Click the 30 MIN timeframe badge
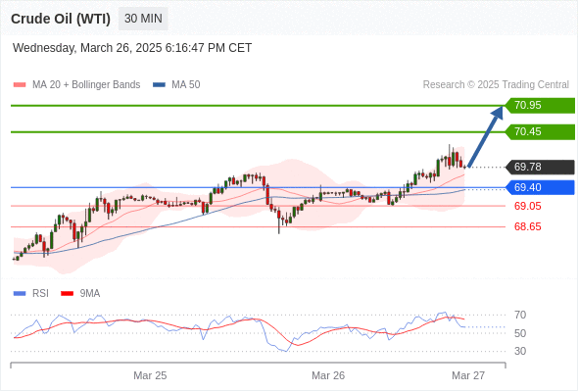Image resolution: width=578 pixels, height=392 pixels. pos(143,19)
